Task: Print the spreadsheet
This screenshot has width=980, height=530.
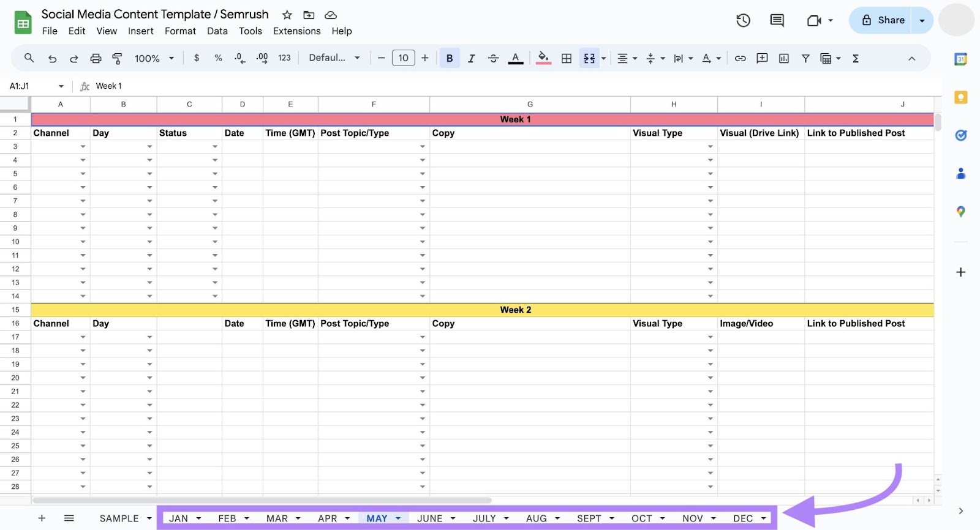Action: point(96,59)
